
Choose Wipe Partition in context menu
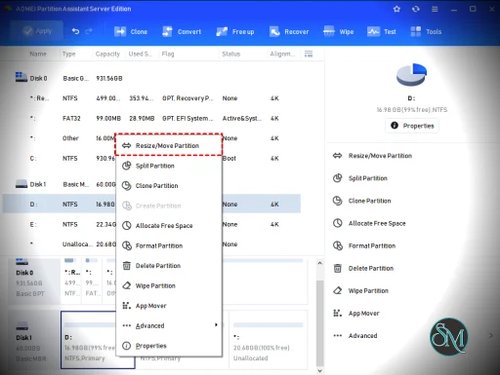(169, 286)
